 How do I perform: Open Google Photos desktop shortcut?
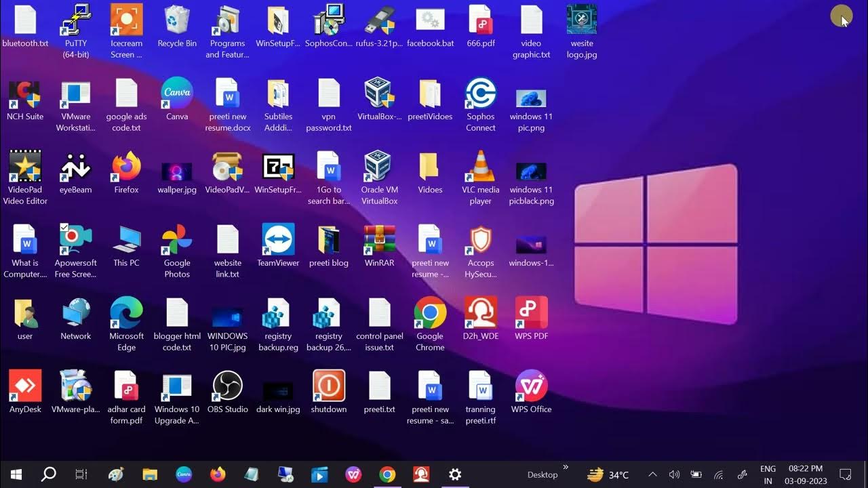pyautogui.click(x=177, y=240)
